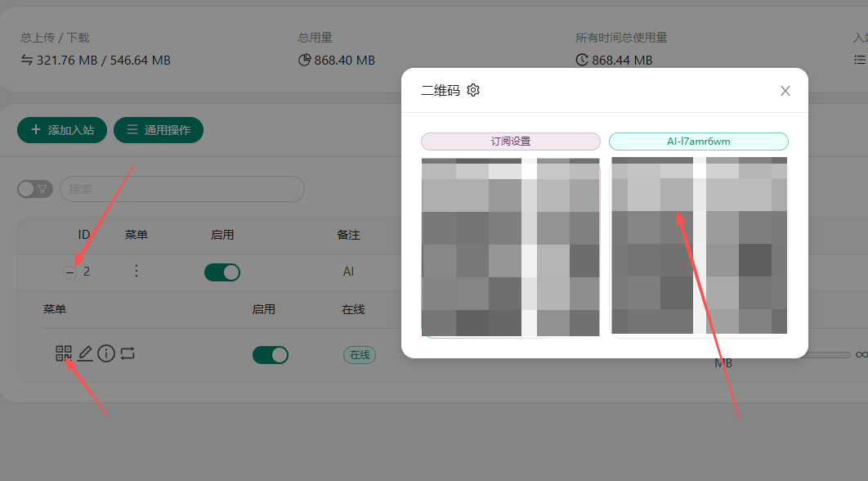Click the 总用量 pie chart icon
Screen dimensions: 868x481
point(305,60)
